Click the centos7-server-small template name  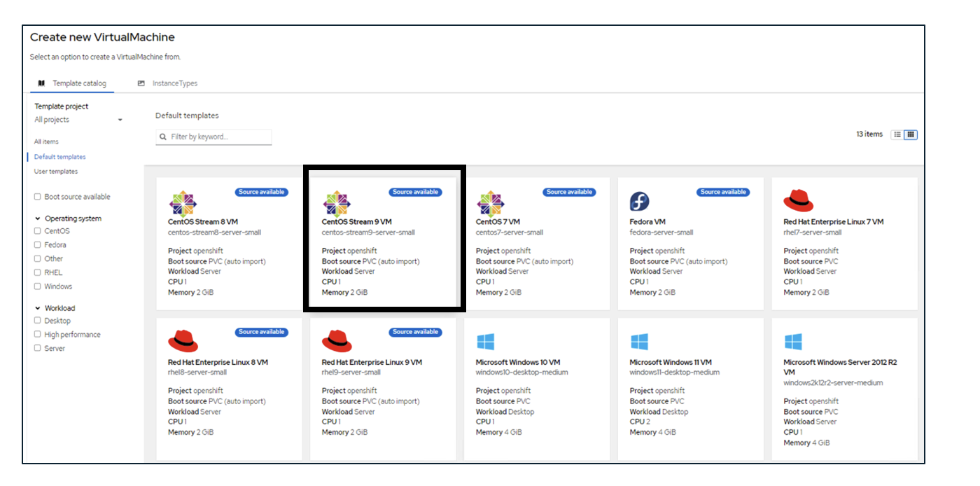click(510, 232)
